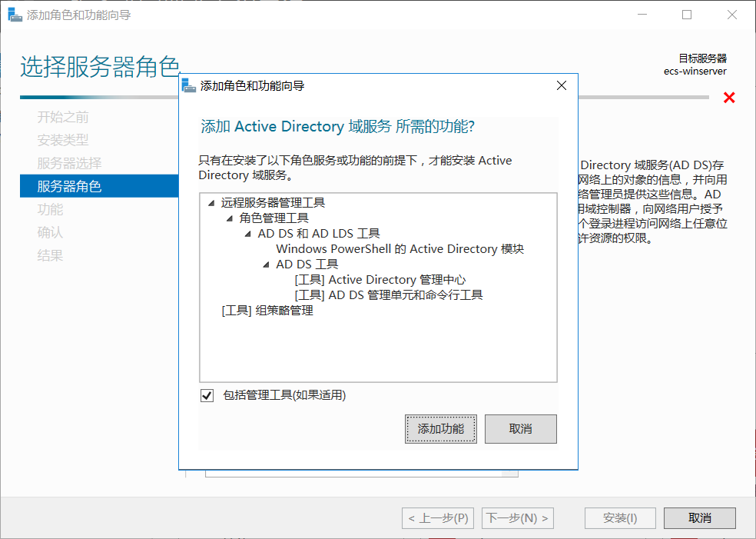Select AD DS 工具 tree label

307,265
